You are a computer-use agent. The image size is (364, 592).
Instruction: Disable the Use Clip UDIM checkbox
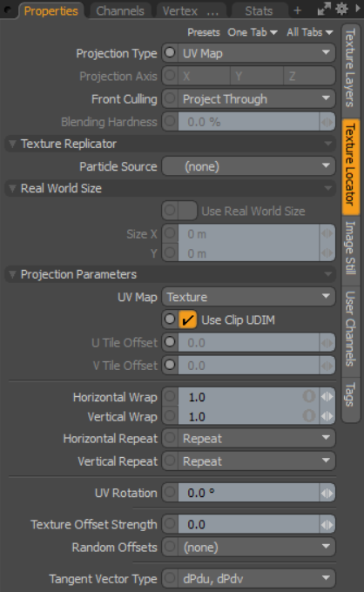click(x=188, y=320)
